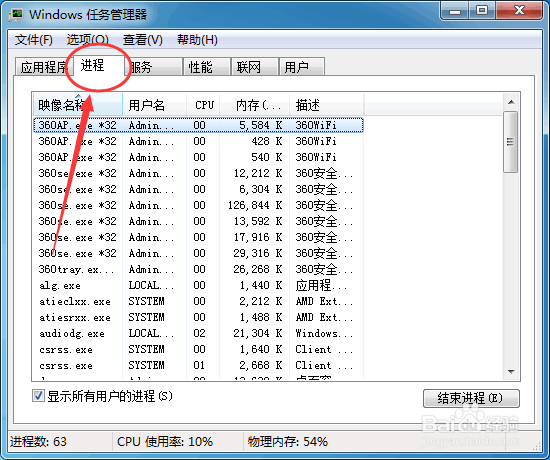Minimize the Task Manager window
The height and width of the screenshot is (460, 550).
(x=455, y=12)
